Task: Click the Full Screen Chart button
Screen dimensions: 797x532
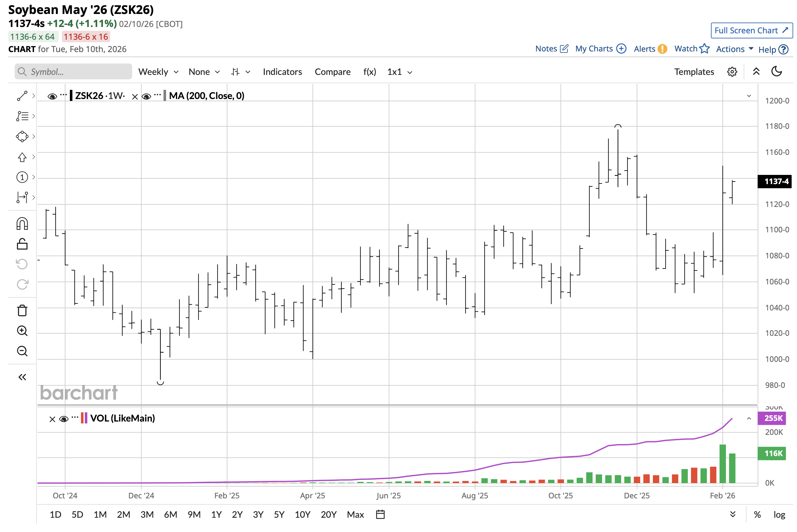Action: (x=751, y=30)
